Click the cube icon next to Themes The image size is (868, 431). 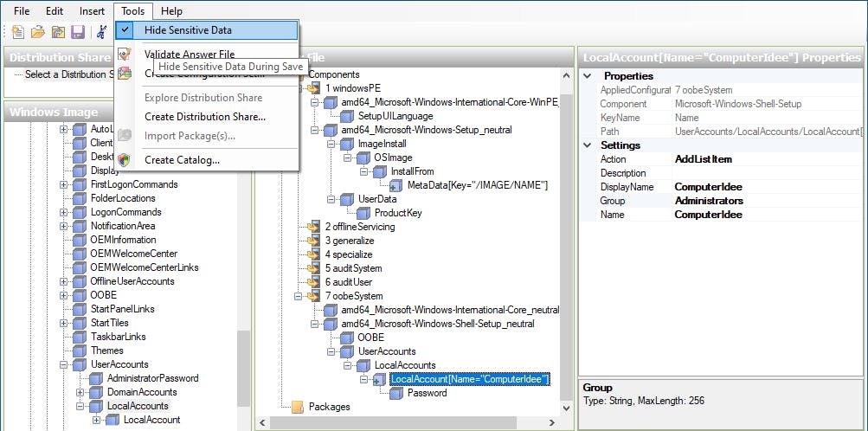click(80, 351)
